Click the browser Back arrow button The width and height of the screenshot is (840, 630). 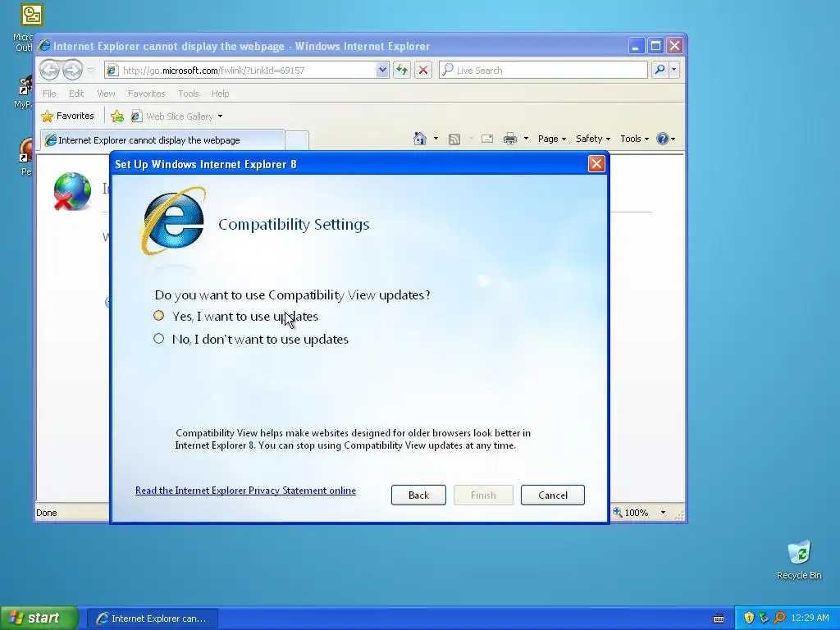tap(49, 70)
